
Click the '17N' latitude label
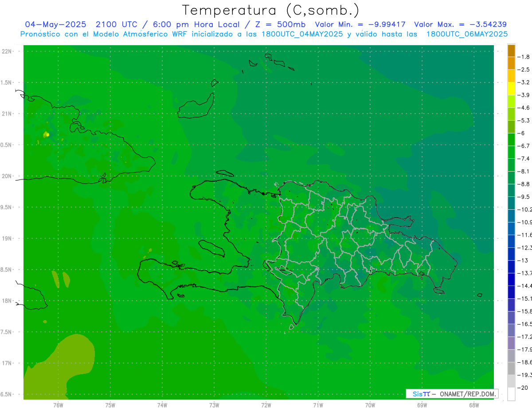[7, 364]
